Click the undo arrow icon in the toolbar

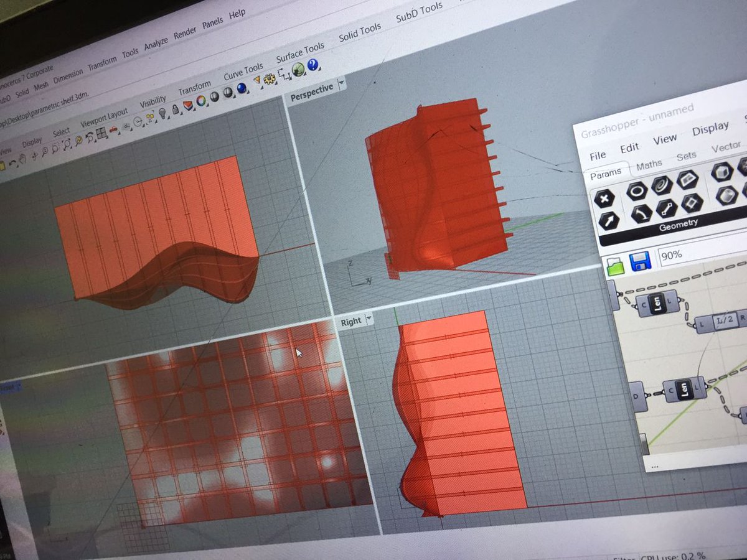[x=12, y=163]
